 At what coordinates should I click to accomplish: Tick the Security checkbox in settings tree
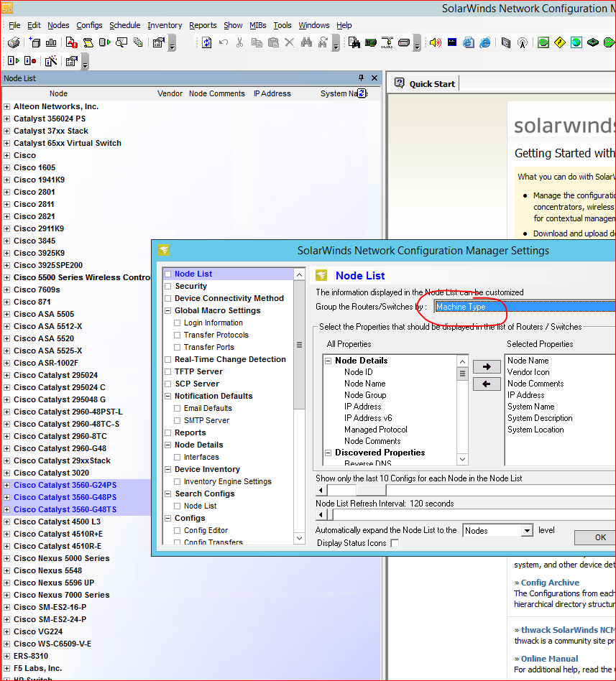point(168,286)
